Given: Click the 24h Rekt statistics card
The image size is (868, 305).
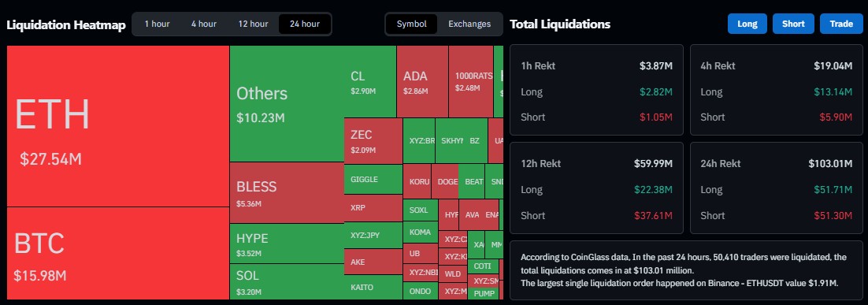Looking at the screenshot, I should 776,188.
